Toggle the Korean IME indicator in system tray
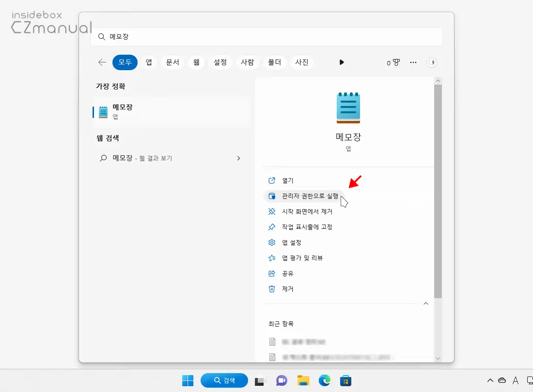 tap(515, 381)
